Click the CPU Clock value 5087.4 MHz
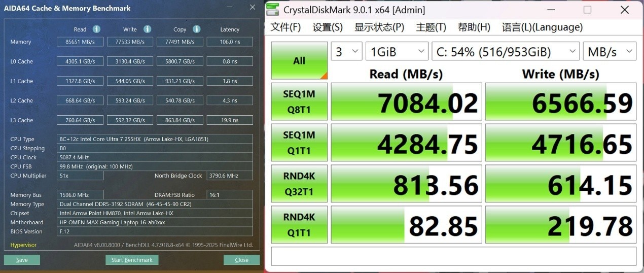 pos(155,157)
